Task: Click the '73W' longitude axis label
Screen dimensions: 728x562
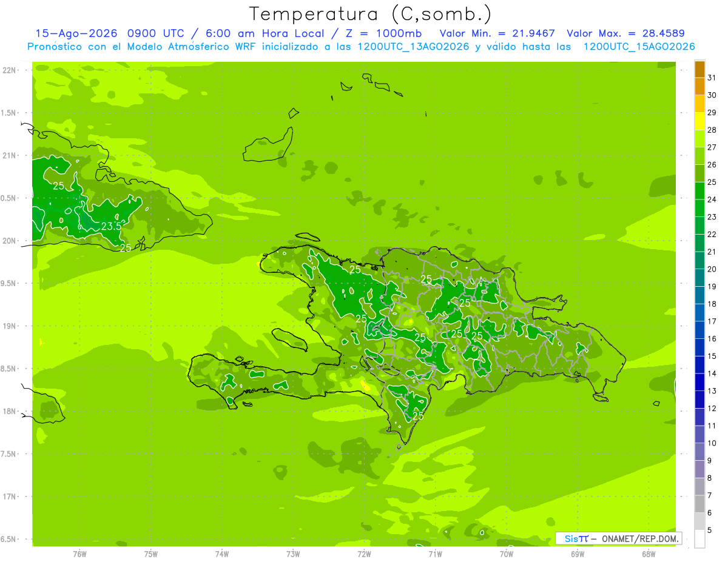Action: pos(293,554)
